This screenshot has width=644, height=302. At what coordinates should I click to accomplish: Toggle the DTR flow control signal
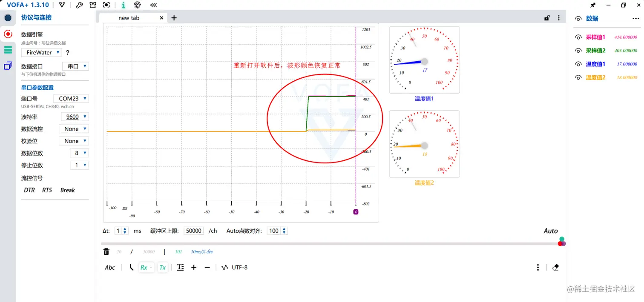coord(29,190)
